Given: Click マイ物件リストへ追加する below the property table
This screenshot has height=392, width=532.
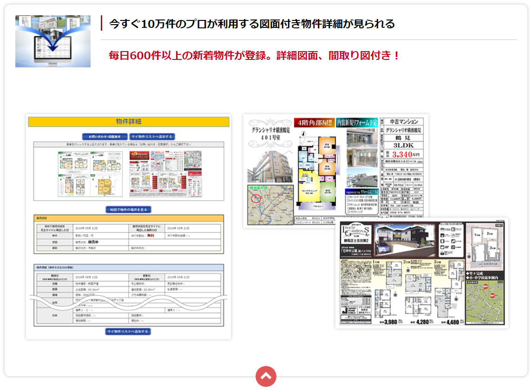Looking at the screenshot, I should [128, 331].
